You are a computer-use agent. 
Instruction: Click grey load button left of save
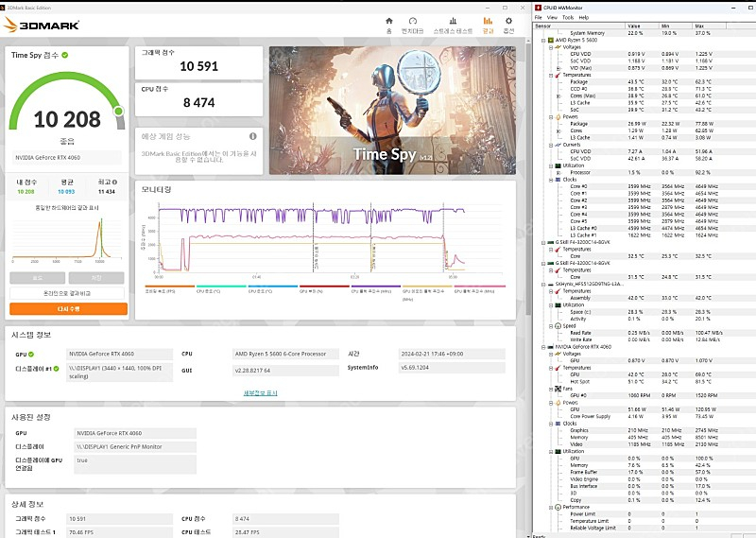[x=37, y=278]
